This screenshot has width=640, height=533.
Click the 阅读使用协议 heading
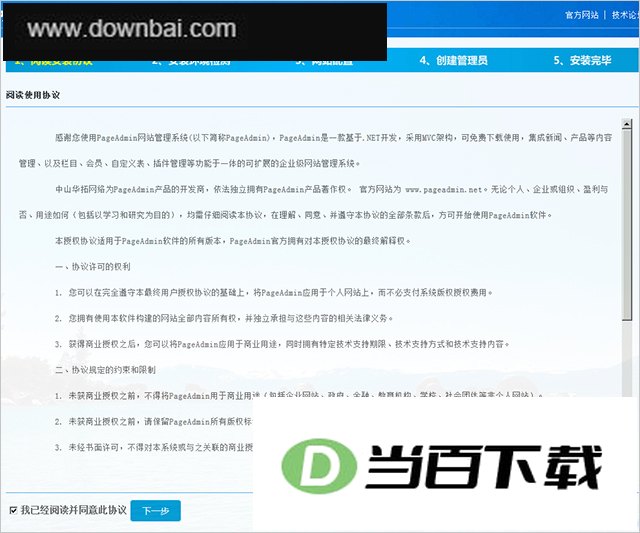[x=33, y=95]
